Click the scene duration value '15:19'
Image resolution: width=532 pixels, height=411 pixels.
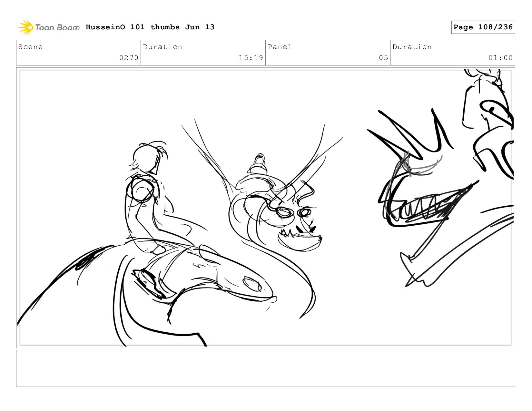pyautogui.click(x=251, y=58)
